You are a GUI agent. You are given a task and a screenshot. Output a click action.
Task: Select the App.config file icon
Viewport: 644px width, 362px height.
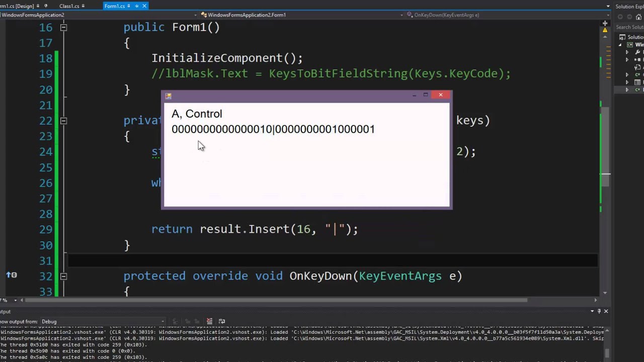click(x=638, y=67)
